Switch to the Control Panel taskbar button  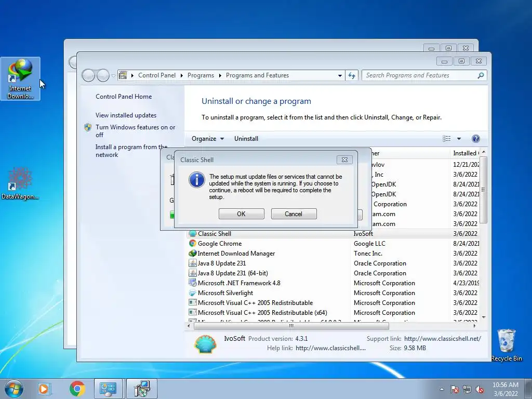pos(108,389)
